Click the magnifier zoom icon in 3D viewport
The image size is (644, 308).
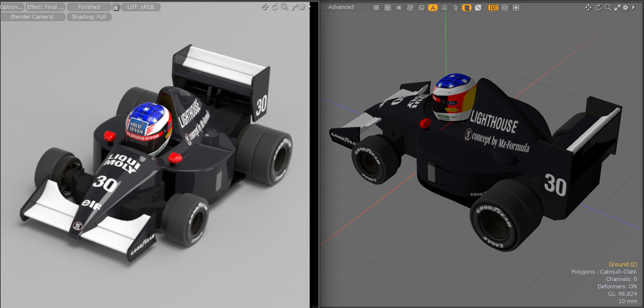tap(608, 8)
